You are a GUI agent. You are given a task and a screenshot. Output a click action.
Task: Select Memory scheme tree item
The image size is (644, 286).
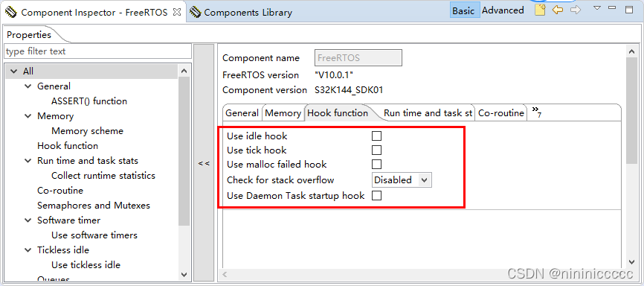click(87, 131)
